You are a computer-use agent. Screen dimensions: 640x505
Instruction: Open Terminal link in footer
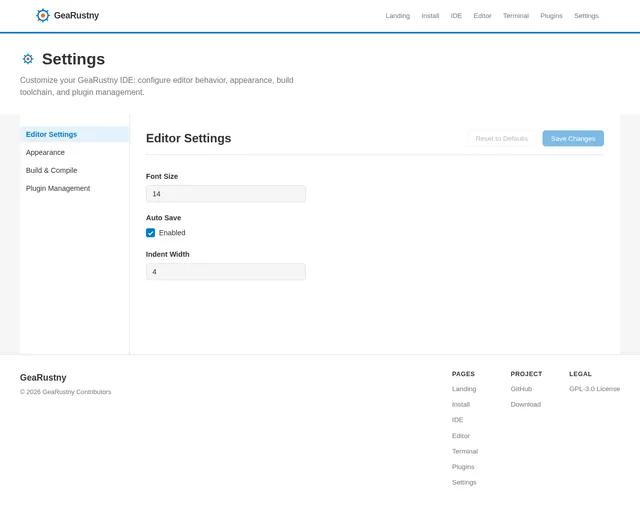[x=465, y=452]
